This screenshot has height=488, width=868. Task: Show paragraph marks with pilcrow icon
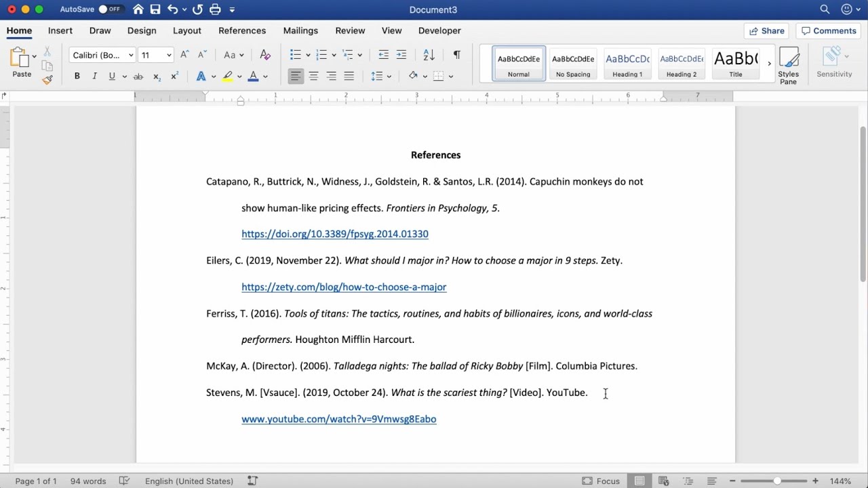(x=456, y=55)
